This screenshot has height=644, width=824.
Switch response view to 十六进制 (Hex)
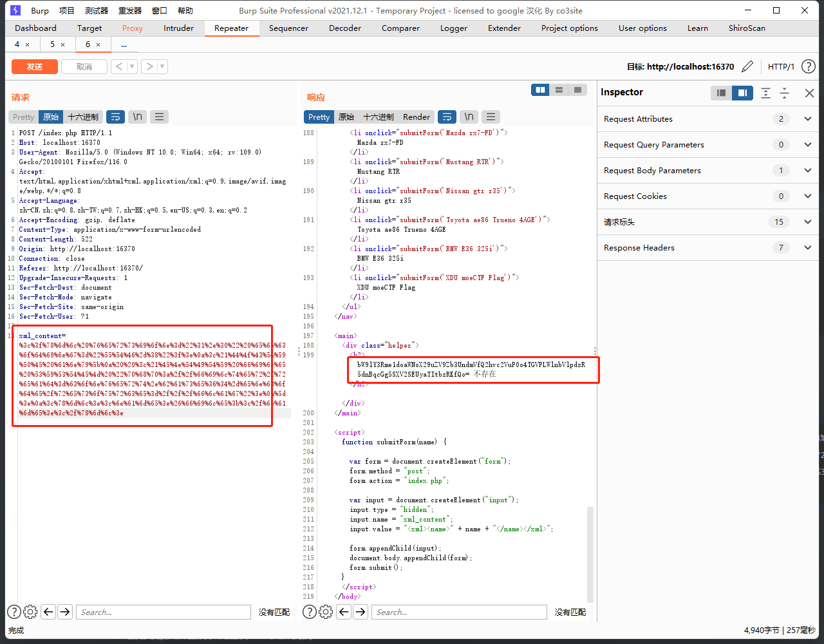pos(379,117)
